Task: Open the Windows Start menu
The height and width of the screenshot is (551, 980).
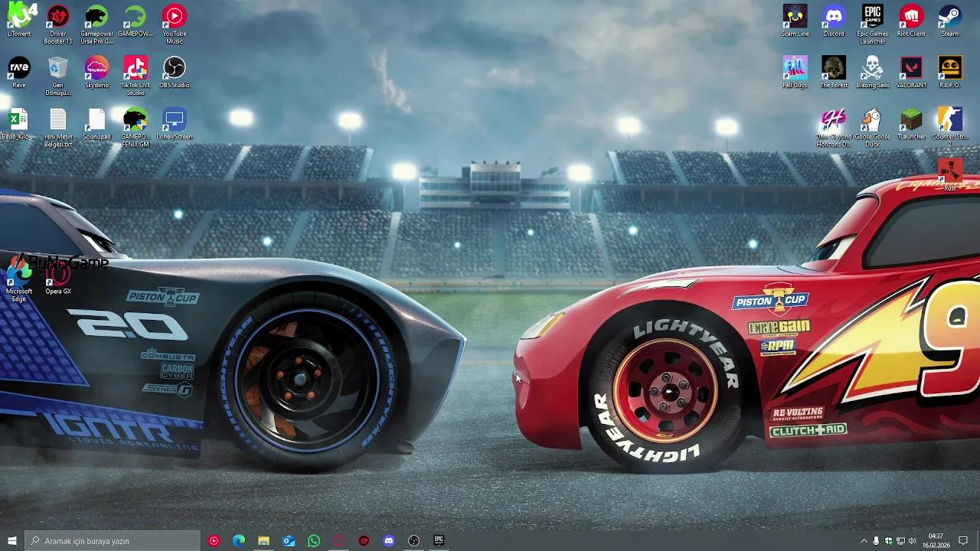Action: tap(12, 541)
